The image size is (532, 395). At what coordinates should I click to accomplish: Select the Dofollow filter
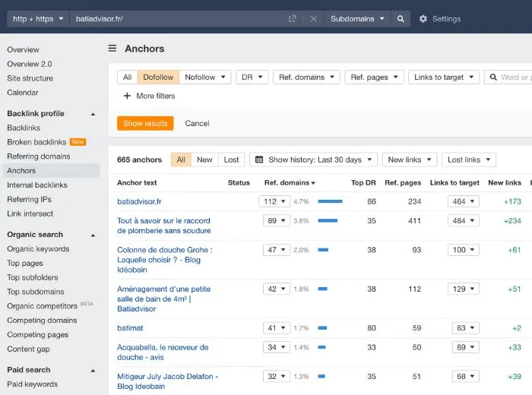pyautogui.click(x=158, y=77)
